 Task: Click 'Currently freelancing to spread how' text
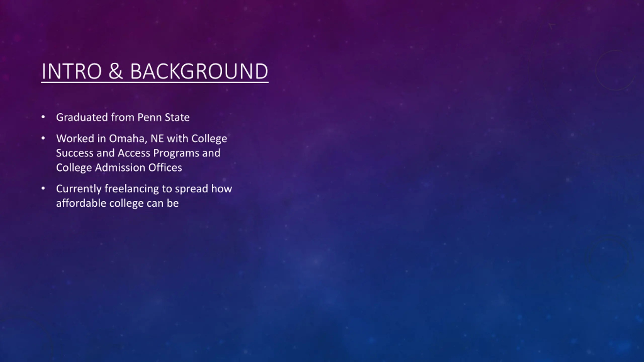(144, 189)
